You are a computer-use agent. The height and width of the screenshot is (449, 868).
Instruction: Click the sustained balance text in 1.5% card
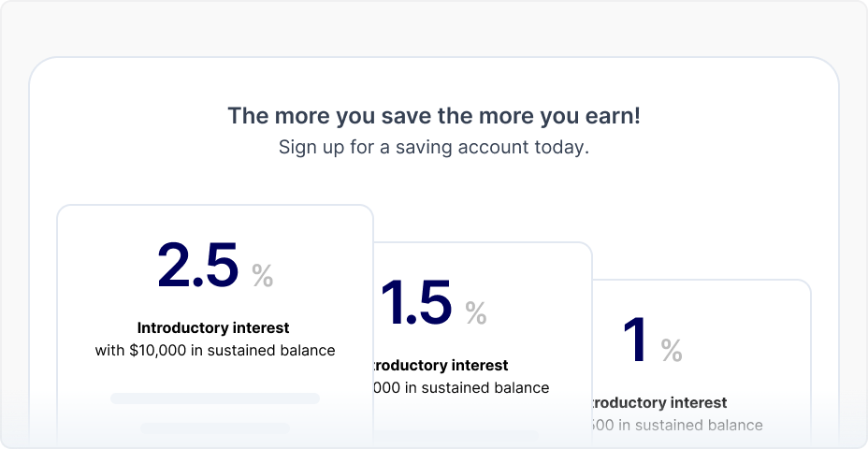(x=461, y=388)
